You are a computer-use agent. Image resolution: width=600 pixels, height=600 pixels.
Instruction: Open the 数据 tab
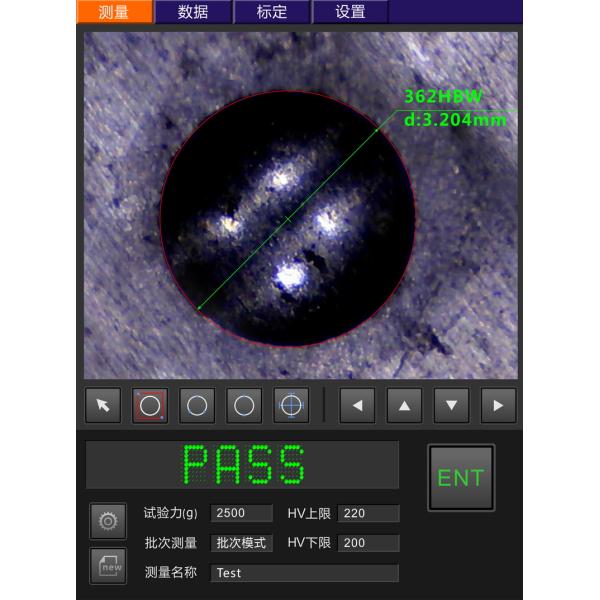tap(193, 12)
